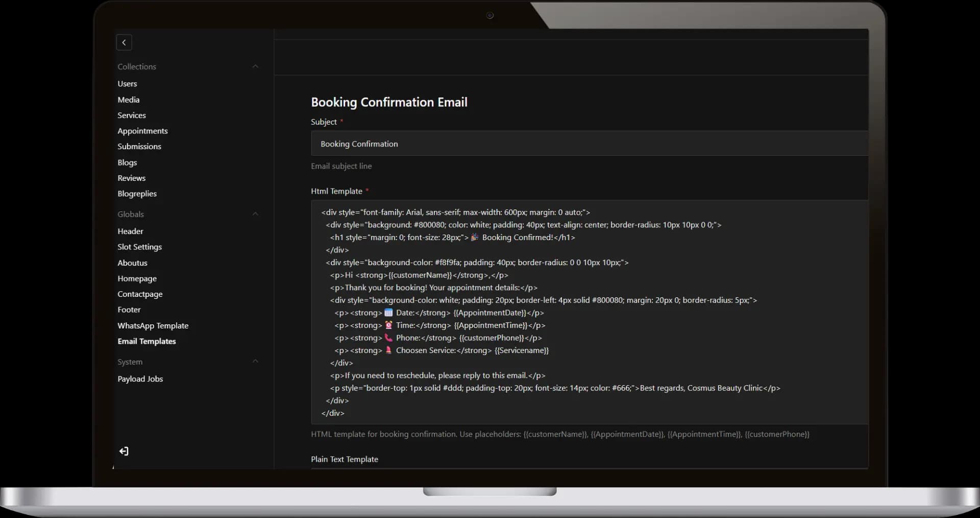Image resolution: width=980 pixels, height=518 pixels.
Task: Open the Slot Settings global
Action: [139, 247]
